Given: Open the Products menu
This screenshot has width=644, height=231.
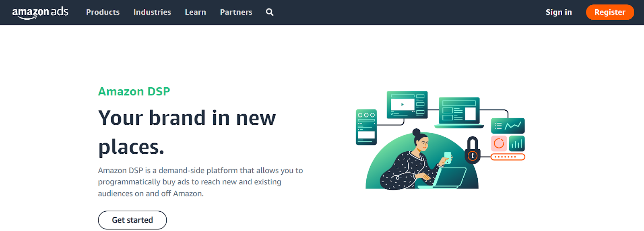Looking at the screenshot, I should point(103,12).
